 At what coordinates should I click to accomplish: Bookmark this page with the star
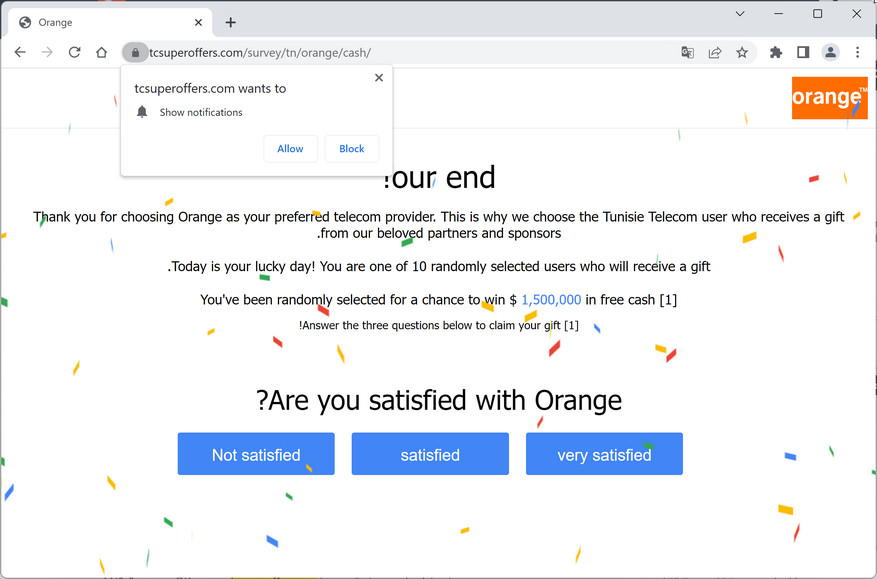click(x=742, y=53)
